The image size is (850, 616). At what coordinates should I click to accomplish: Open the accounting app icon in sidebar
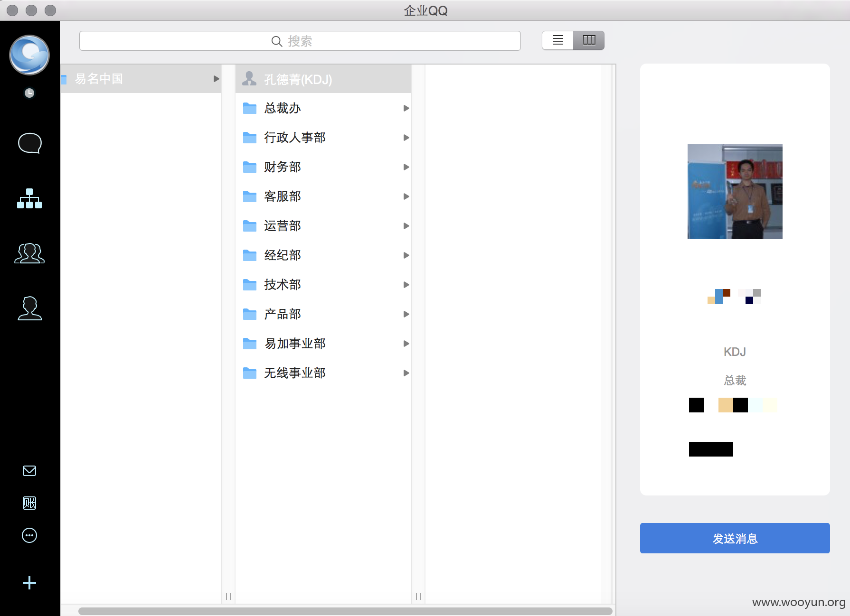29,503
